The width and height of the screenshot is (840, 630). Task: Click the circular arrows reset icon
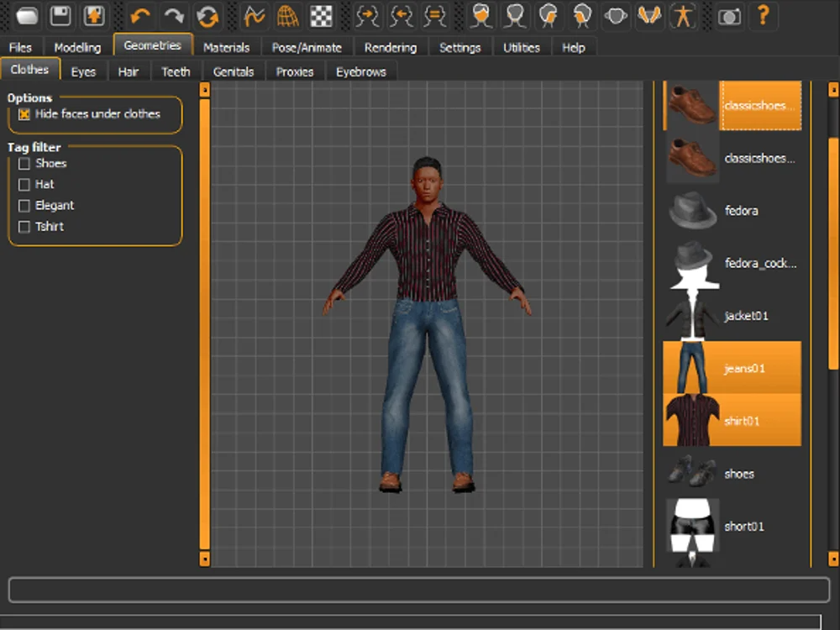tap(207, 15)
